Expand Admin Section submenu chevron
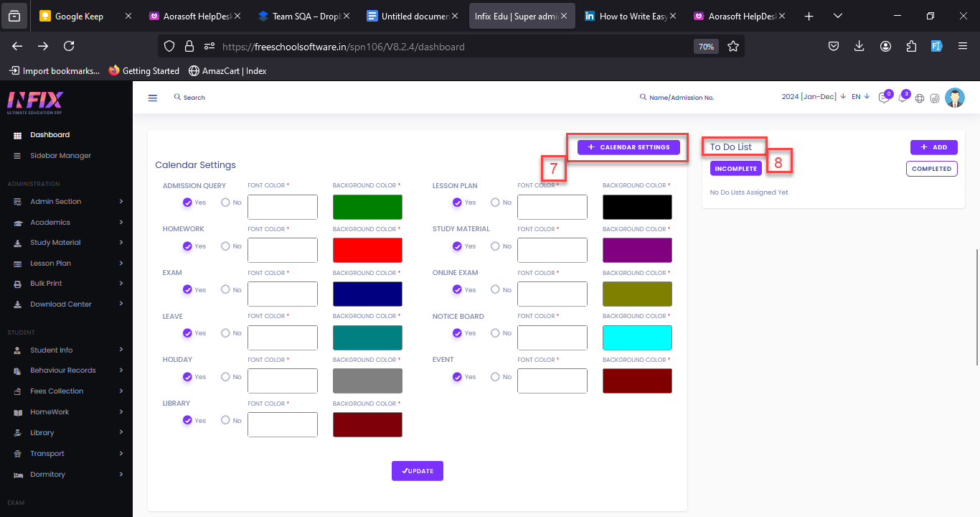 tap(121, 202)
